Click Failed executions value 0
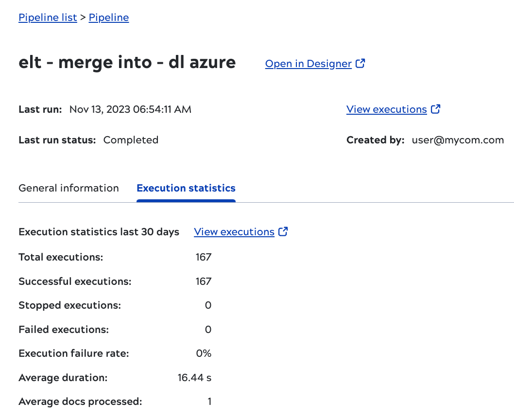Image resolution: width=514 pixels, height=420 pixels. (x=208, y=330)
